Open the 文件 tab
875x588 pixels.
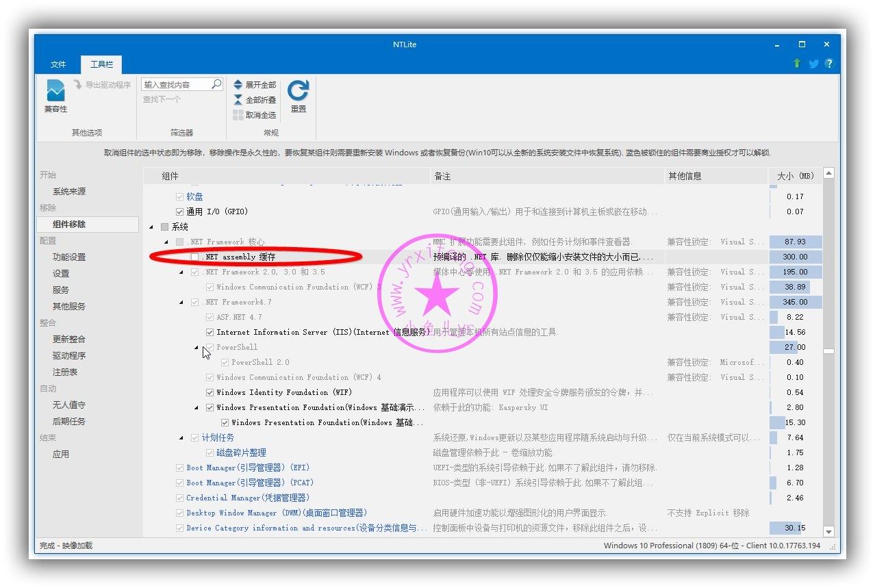pos(58,64)
